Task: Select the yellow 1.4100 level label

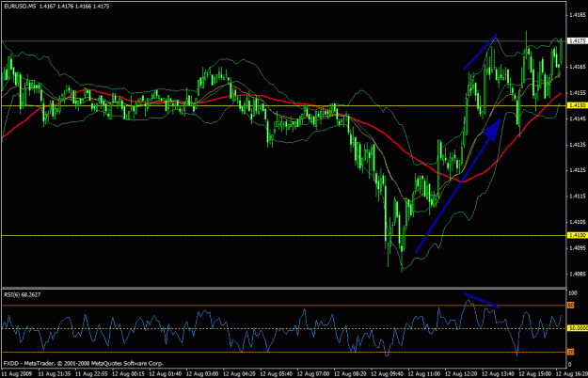Action: tap(578, 235)
